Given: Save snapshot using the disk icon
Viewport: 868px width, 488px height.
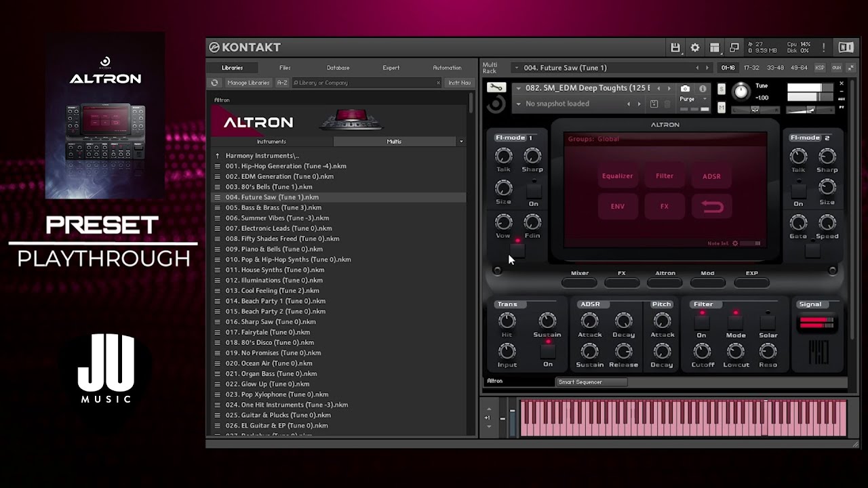Looking at the screenshot, I should click(x=654, y=104).
